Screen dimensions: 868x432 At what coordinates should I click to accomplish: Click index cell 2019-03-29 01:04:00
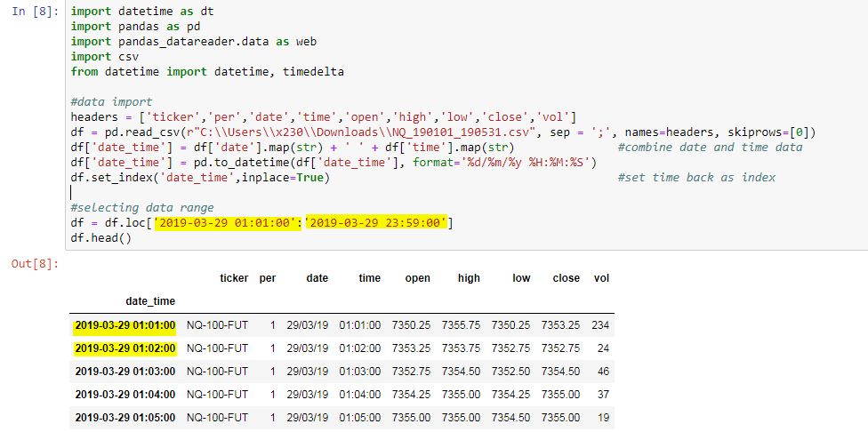125,395
